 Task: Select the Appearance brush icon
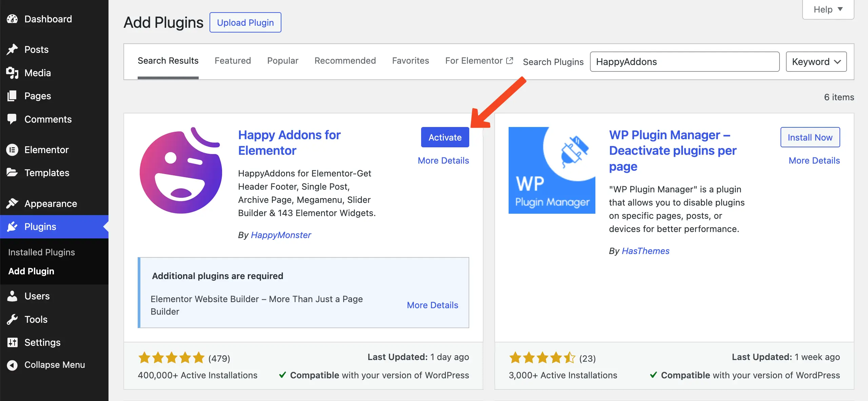tap(12, 203)
